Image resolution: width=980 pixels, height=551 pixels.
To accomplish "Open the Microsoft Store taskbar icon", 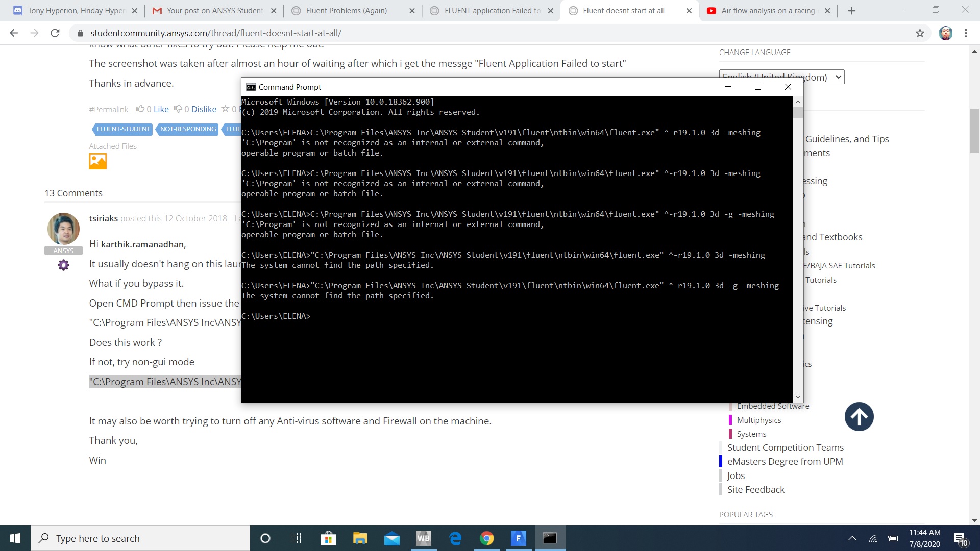I will click(328, 538).
